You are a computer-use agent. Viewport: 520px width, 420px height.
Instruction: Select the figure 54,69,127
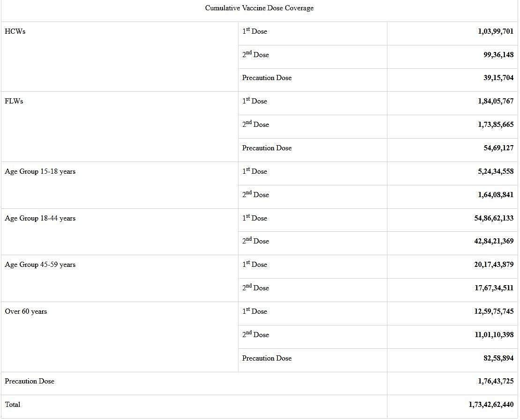click(498, 148)
